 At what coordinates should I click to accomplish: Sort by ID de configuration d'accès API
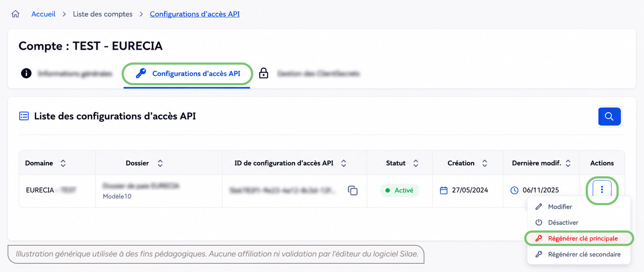pos(344,163)
